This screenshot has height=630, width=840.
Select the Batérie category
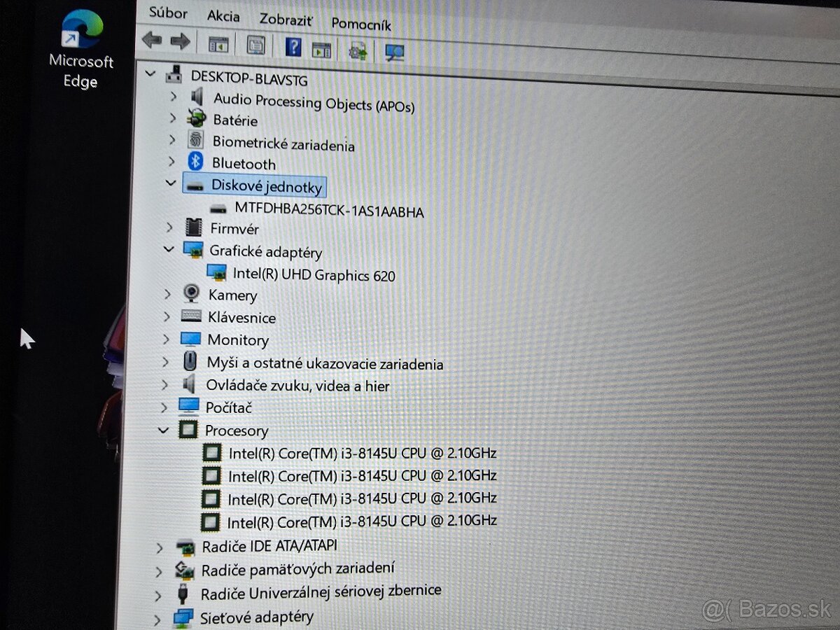tap(234, 120)
